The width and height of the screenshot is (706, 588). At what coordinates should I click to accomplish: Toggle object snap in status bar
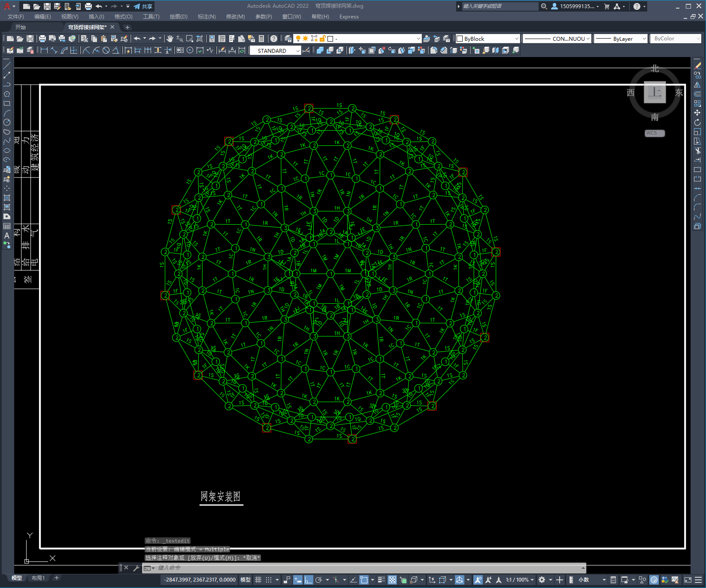coord(364,580)
